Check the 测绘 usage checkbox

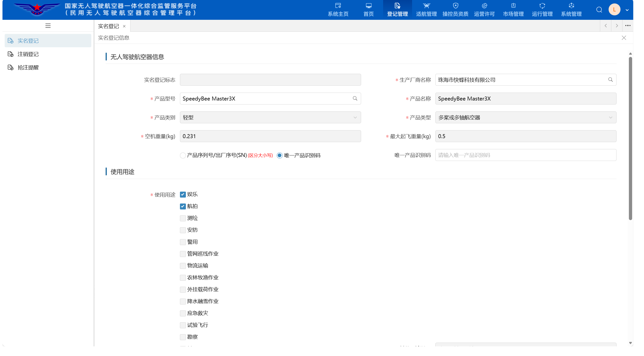point(183,218)
